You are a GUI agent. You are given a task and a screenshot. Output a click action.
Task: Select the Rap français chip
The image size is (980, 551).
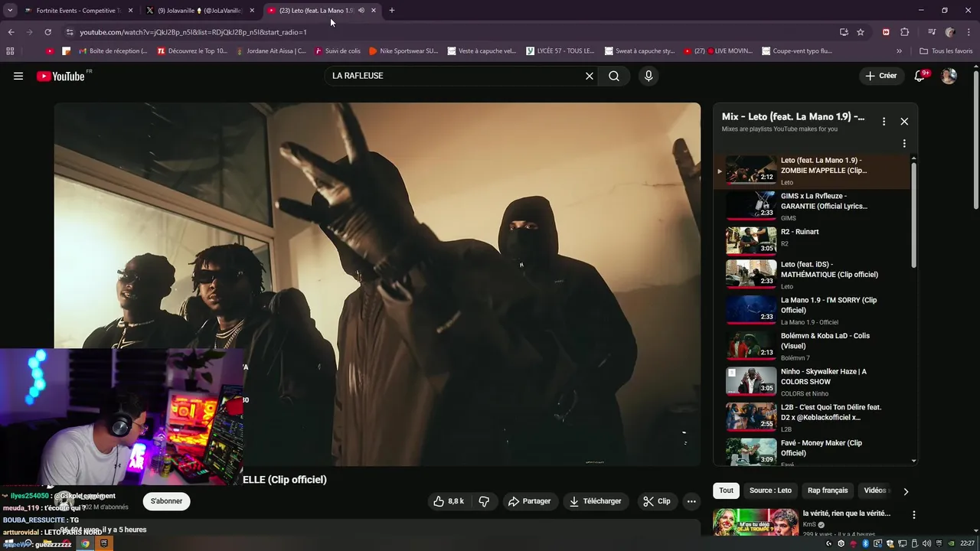coord(828,491)
